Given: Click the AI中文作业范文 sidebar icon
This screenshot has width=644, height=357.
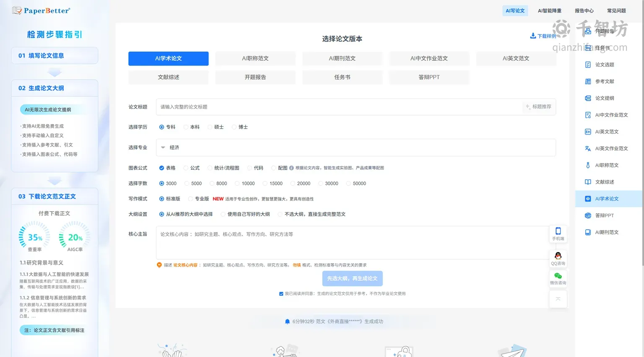Looking at the screenshot, I should 588,115.
